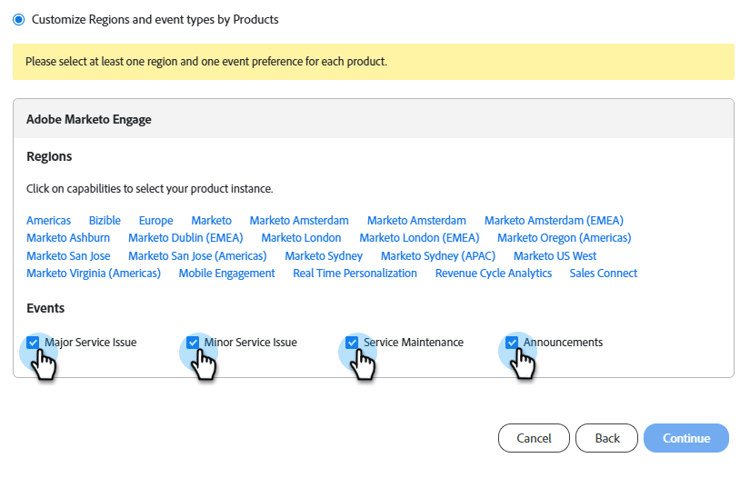The image size is (750, 478).
Task: Open the Marketo Ashburn link
Action: [68, 238]
